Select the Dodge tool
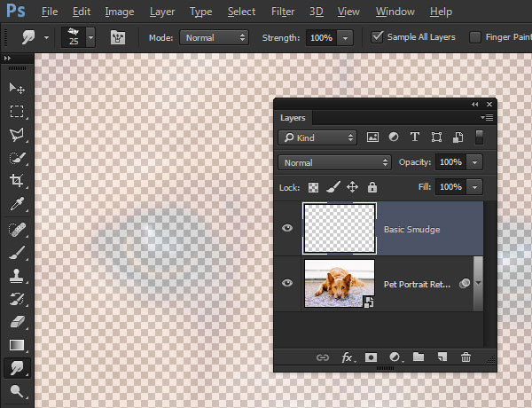This screenshot has height=408, width=532. (17, 391)
